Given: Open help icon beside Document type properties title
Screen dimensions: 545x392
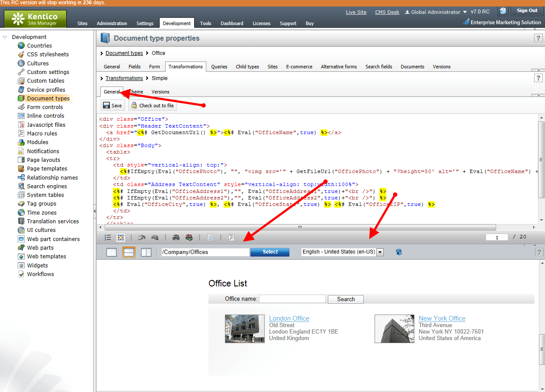Looking at the screenshot, I should 539,39.
